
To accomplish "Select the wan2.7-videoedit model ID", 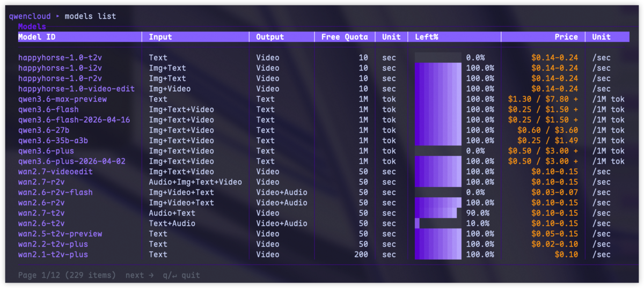I will 55,172.
